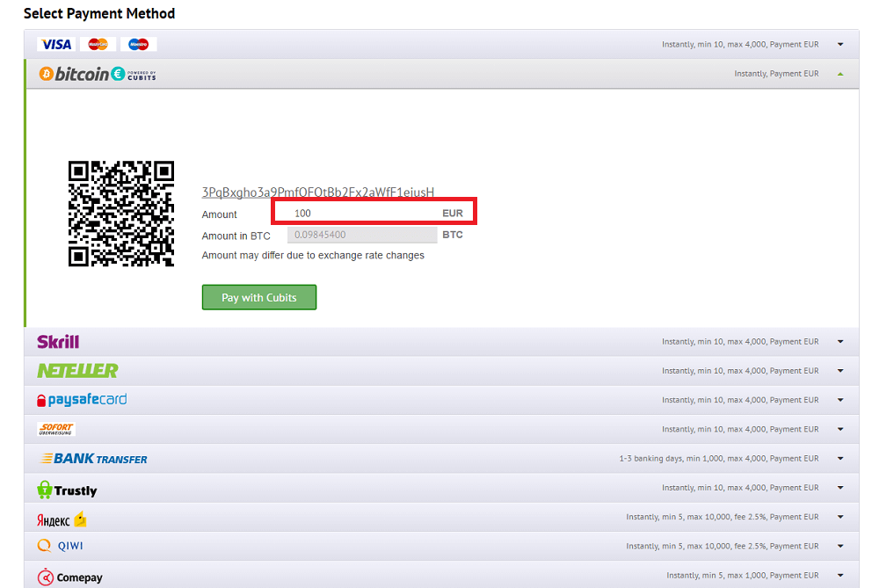Select the VISA card logo
Screen dimensions: 879x588
56,44
